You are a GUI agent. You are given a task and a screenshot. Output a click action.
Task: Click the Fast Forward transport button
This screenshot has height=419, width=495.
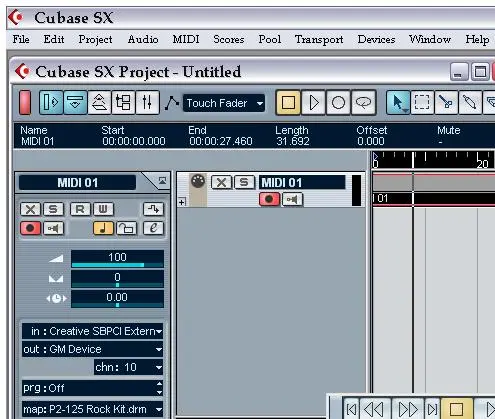[x=408, y=409]
